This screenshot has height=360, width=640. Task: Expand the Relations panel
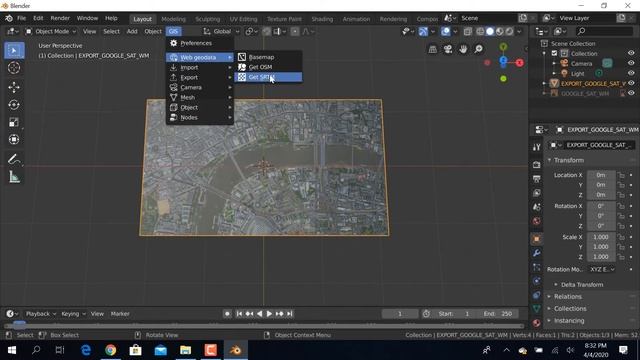point(568,296)
